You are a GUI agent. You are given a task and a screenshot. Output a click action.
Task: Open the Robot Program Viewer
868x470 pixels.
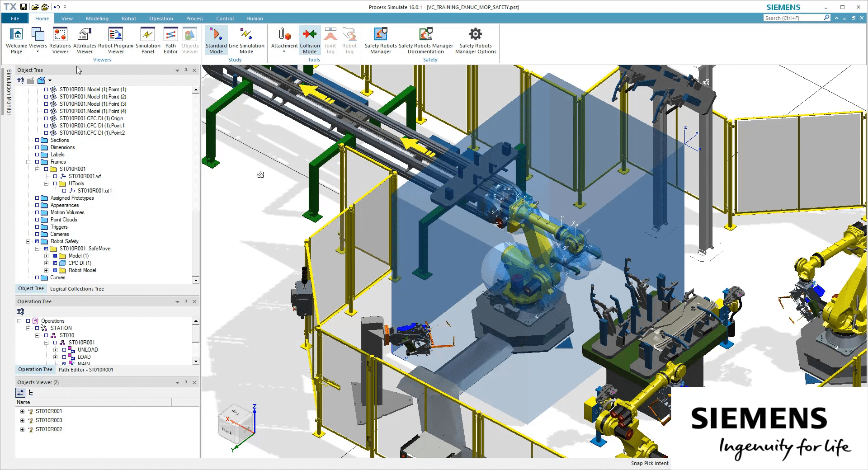(x=115, y=40)
